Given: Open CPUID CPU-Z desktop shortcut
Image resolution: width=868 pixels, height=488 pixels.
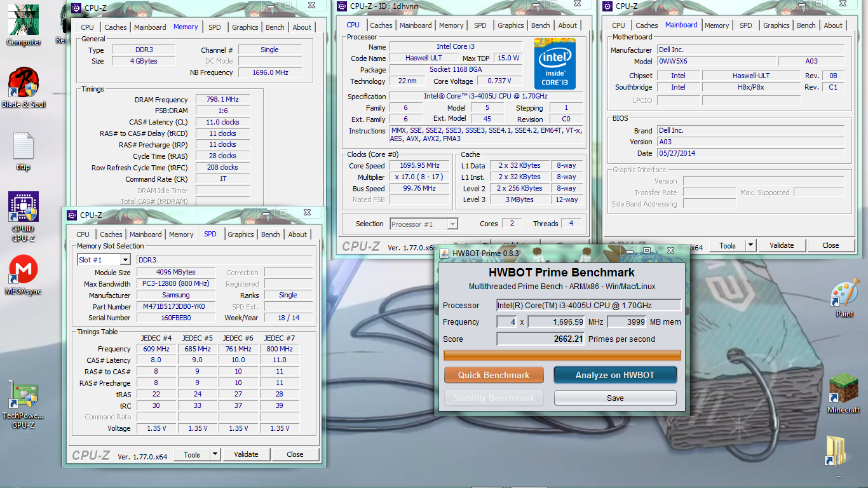Looking at the screenshot, I should 24,217.
